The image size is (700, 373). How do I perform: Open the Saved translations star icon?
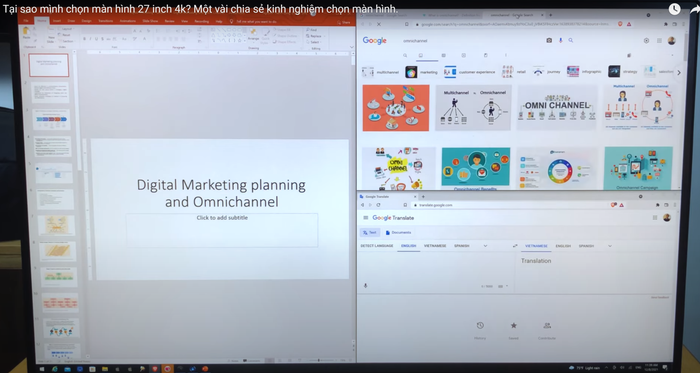[513, 326]
